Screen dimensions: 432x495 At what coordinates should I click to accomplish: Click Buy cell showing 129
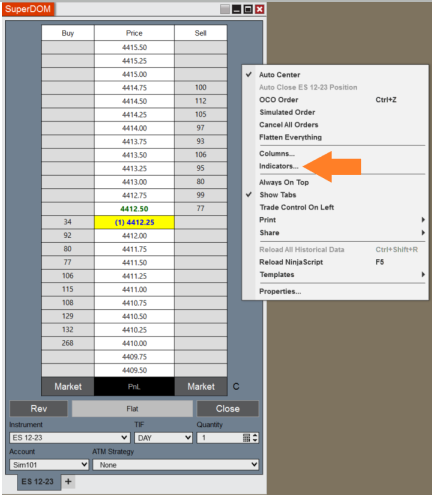coord(68,316)
